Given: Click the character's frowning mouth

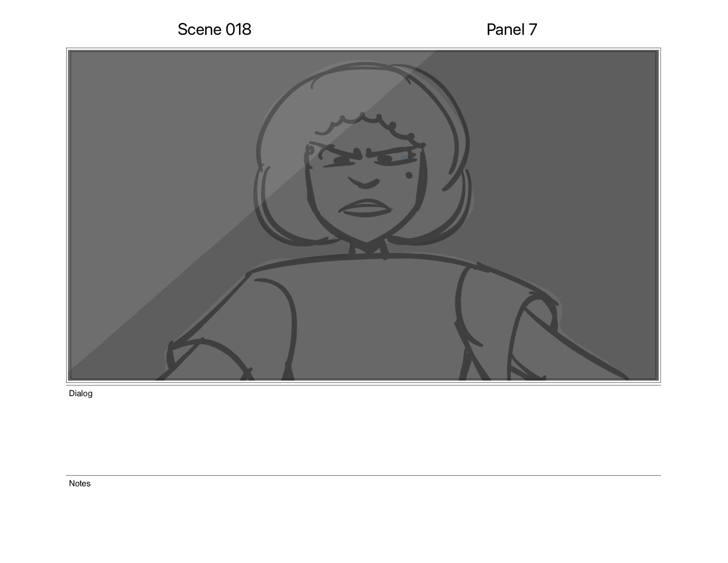Looking at the screenshot, I should tap(366, 208).
